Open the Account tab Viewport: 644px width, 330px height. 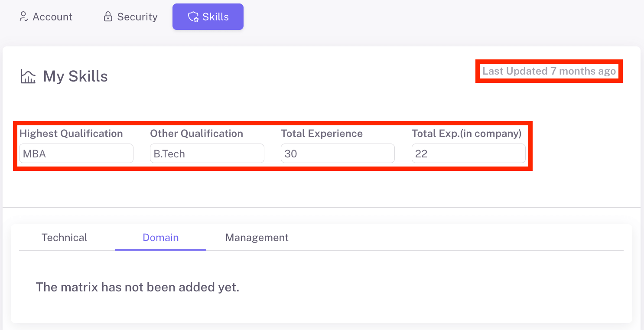[x=52, y=17]
